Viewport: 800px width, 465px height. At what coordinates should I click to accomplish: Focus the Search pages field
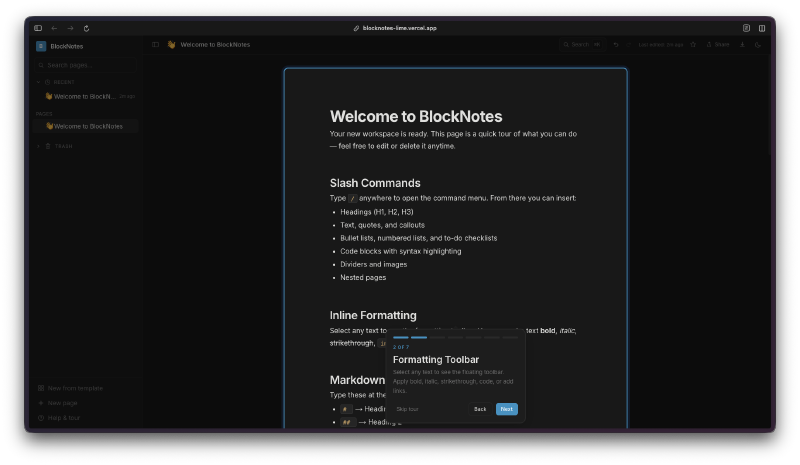[x=86, y=65]
